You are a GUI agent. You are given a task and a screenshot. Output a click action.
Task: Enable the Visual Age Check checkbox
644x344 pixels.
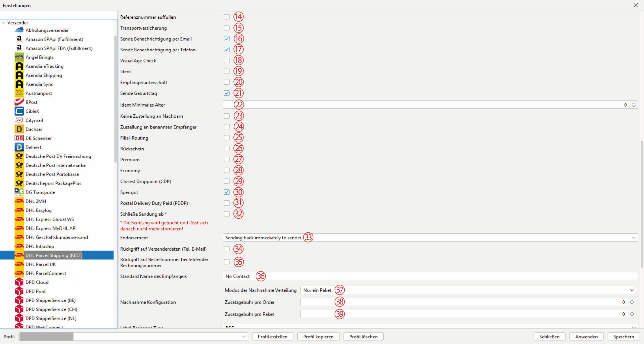pos(227,60)
